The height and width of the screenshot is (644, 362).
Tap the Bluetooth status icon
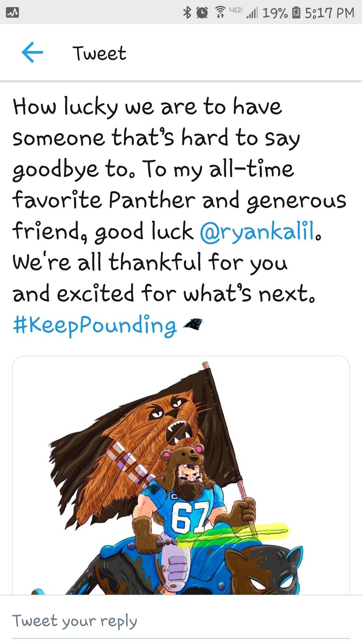tap(187, 12)
